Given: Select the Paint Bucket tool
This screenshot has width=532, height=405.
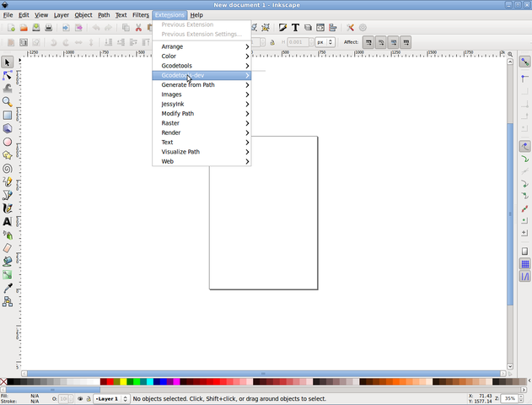Looking at the screenshot, I should pyautogui.click(x=7, y=262).
